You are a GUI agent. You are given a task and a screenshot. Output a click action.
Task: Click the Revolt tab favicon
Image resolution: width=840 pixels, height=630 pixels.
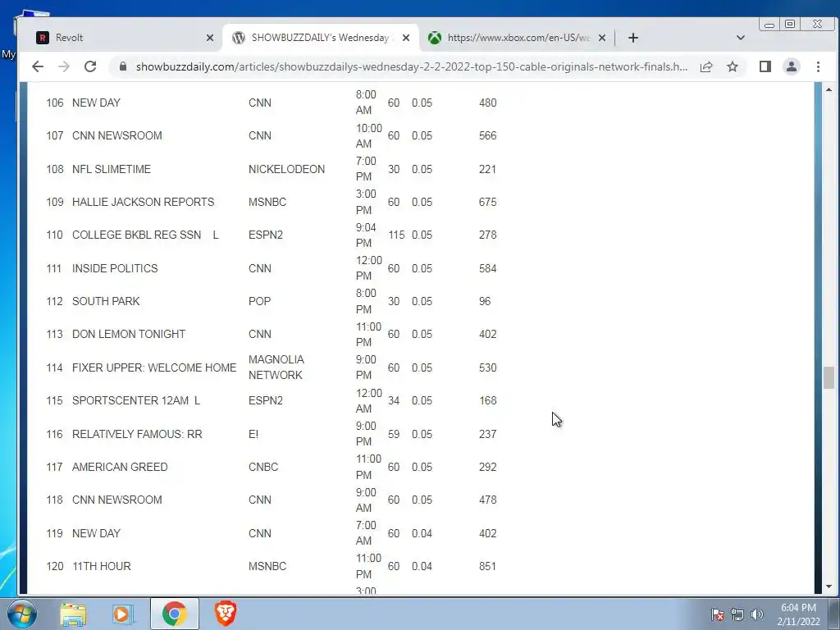pos(43,38)
